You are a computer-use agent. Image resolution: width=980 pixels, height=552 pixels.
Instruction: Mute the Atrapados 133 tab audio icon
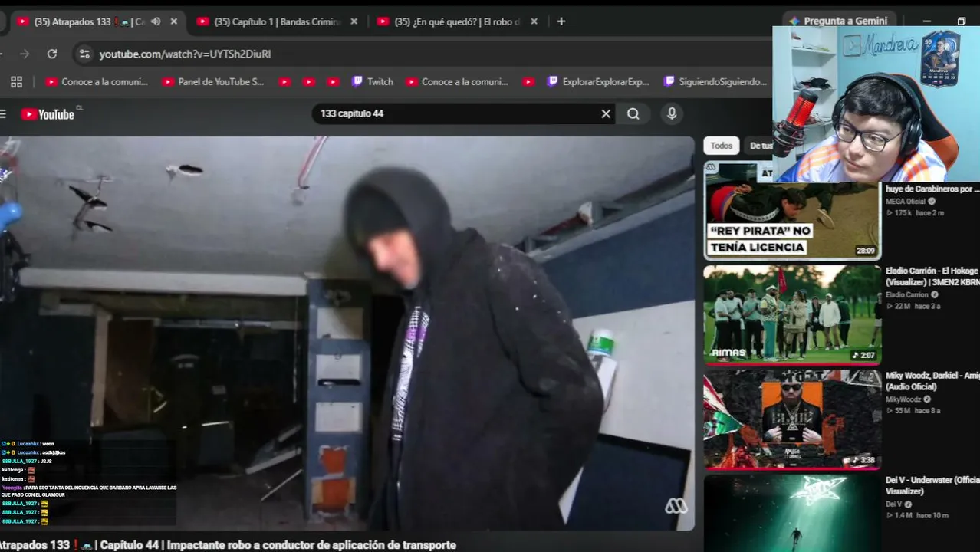click(156, 21)
